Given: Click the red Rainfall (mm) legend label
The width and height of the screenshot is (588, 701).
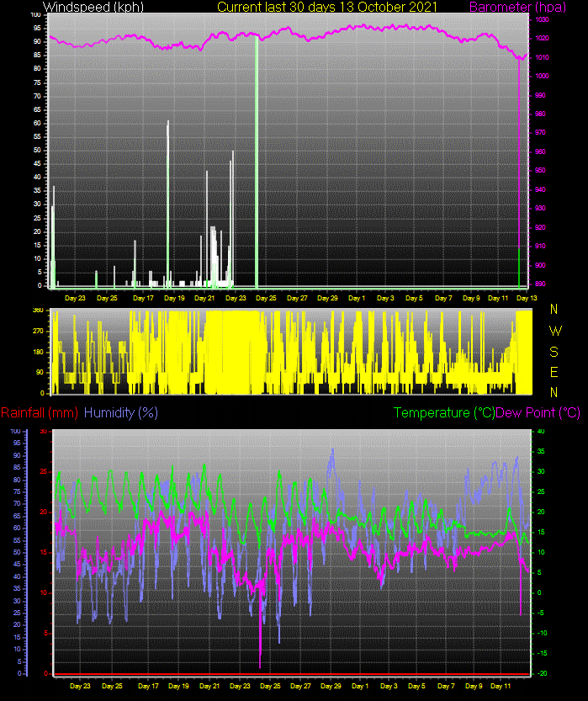Looking at the screenshot, I should click(40, 413).
